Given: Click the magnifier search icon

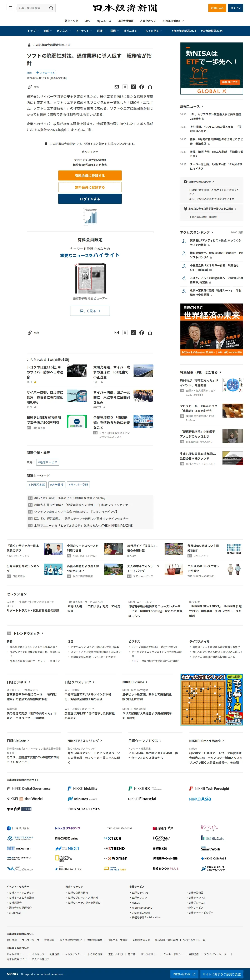Looking at the screenshot, I should tap(51, 8).
